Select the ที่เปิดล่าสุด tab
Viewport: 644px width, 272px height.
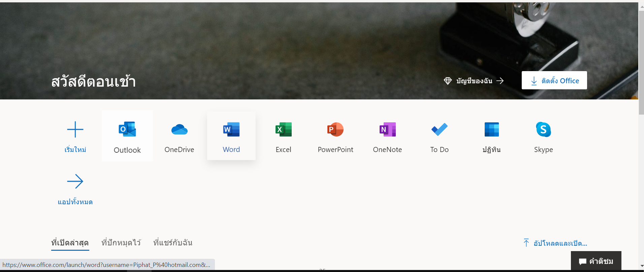click(70, 243)
